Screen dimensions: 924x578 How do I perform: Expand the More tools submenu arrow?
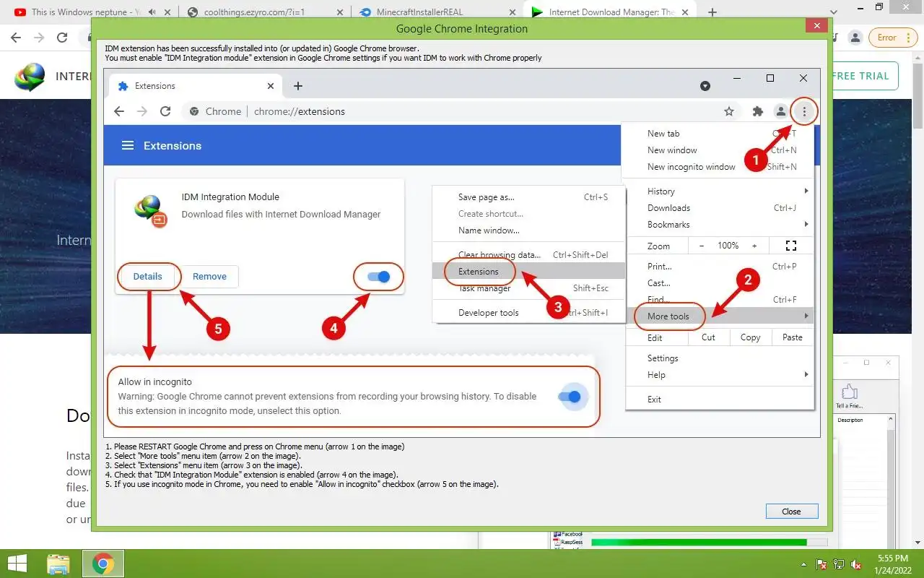pyautogui.click(x=806, y=316)
